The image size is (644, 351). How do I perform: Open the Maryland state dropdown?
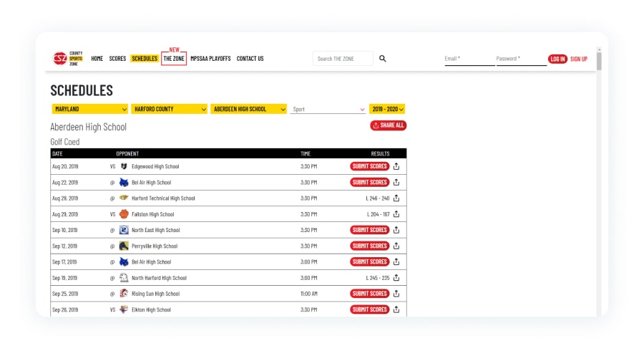[x=89, y=109]
